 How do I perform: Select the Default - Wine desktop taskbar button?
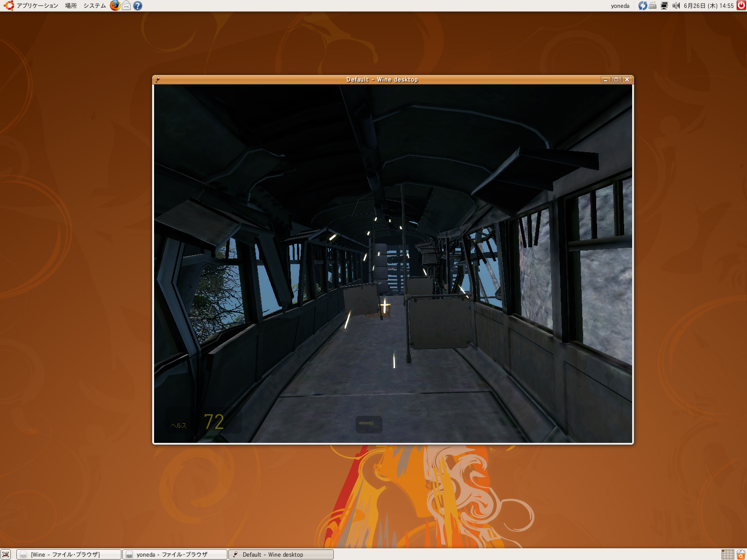tap(281, 554)
